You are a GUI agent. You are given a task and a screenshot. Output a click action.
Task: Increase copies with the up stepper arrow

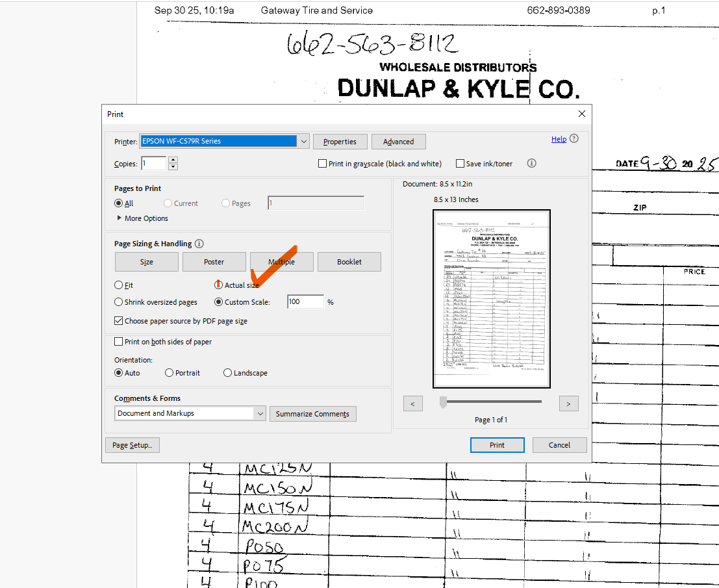click(173, 160)
